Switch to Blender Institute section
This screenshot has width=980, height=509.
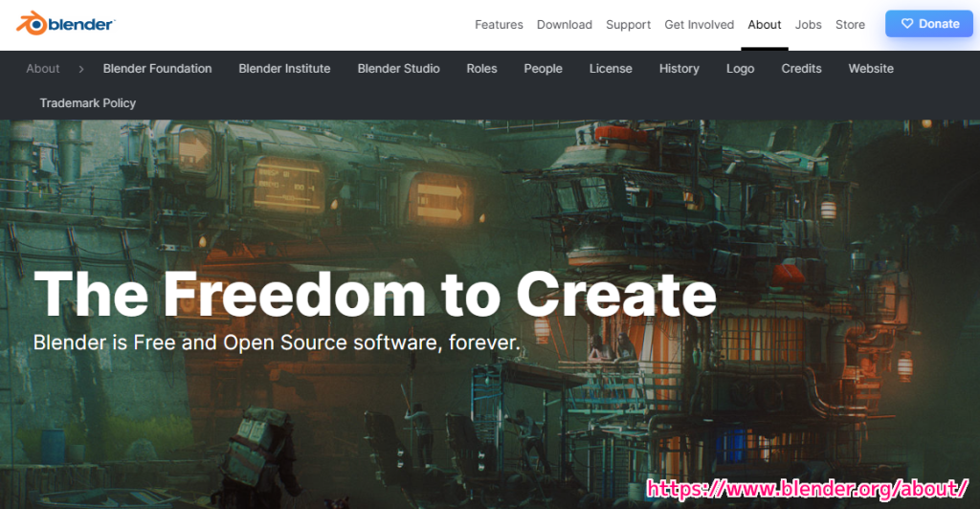(284, 69)
